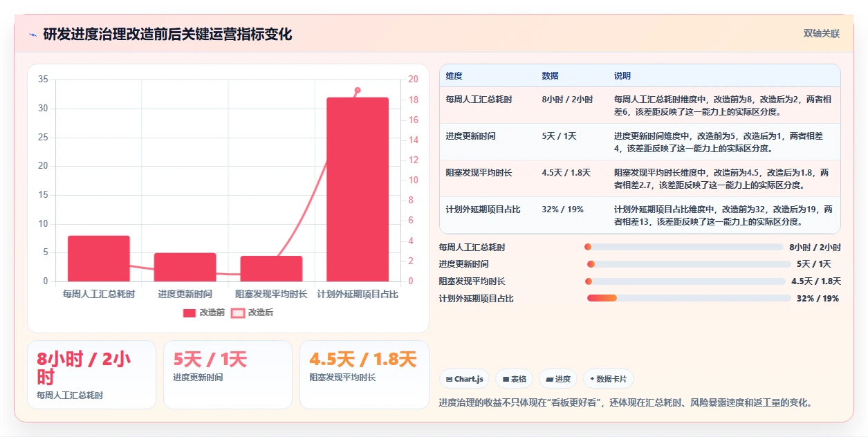Image resolution: width=868 pixels, height=437 pixels.
Task: Click the chart axis label 进度更新时间
Action: 185,295
